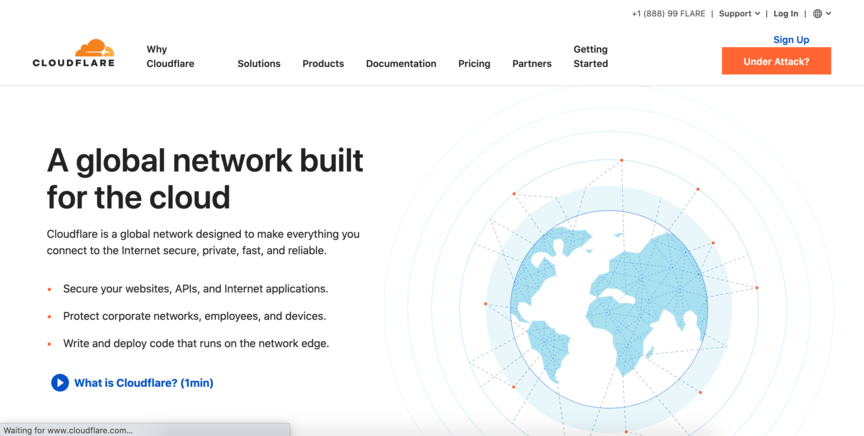Image resolution: width=864 pixels, height=436 pixels.
Task: Open the Why Cloudflare menu
Action: (x=170, y=56)
